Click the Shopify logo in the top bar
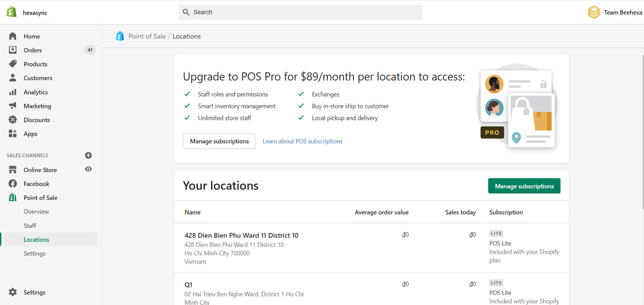644x305 pixels. (x=11, y=12)
